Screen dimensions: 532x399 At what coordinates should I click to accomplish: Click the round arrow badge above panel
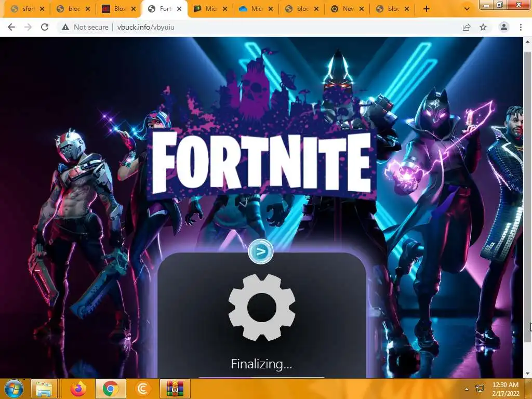(x=261, y=251)
